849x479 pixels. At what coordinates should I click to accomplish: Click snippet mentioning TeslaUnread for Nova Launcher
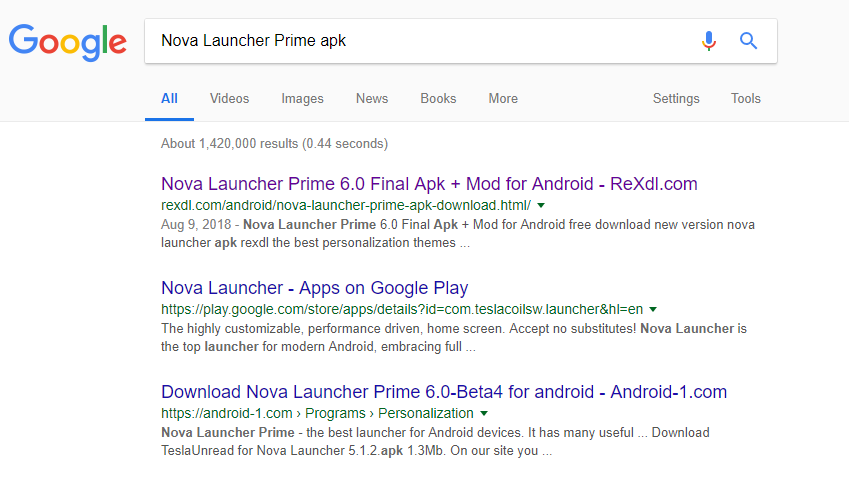435,441
